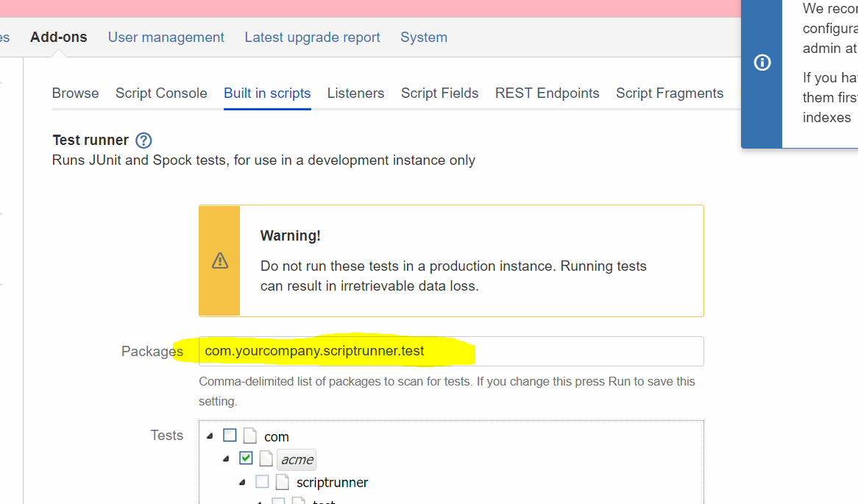Collapse the scriptrunner tree node

pos(242,481)
